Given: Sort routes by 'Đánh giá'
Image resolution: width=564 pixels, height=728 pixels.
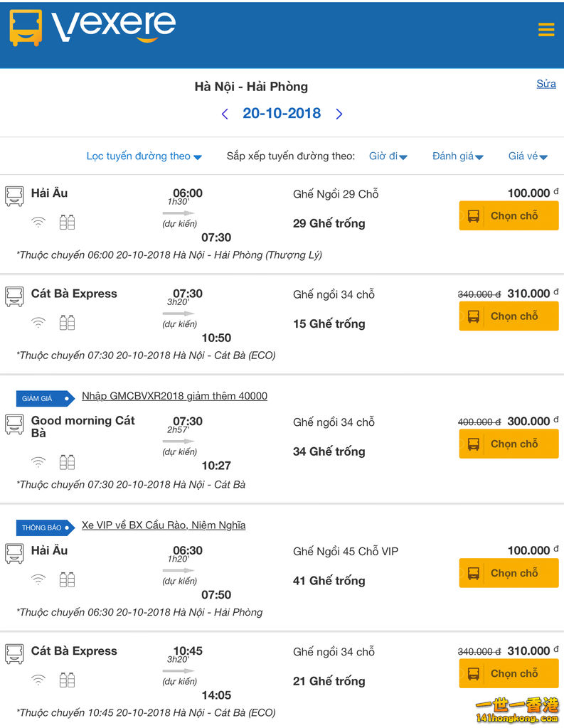Looking at the screenshot, I should click(457, 156).
